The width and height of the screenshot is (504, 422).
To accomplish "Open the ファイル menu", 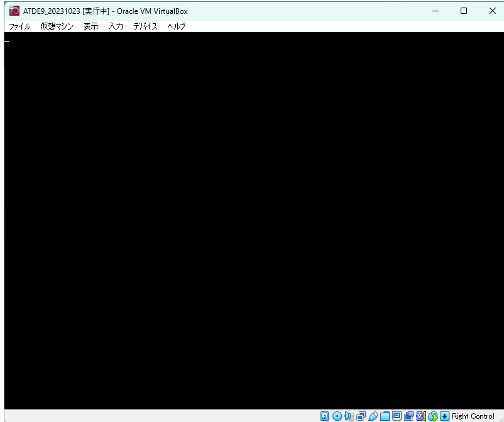I will point(19,26).
